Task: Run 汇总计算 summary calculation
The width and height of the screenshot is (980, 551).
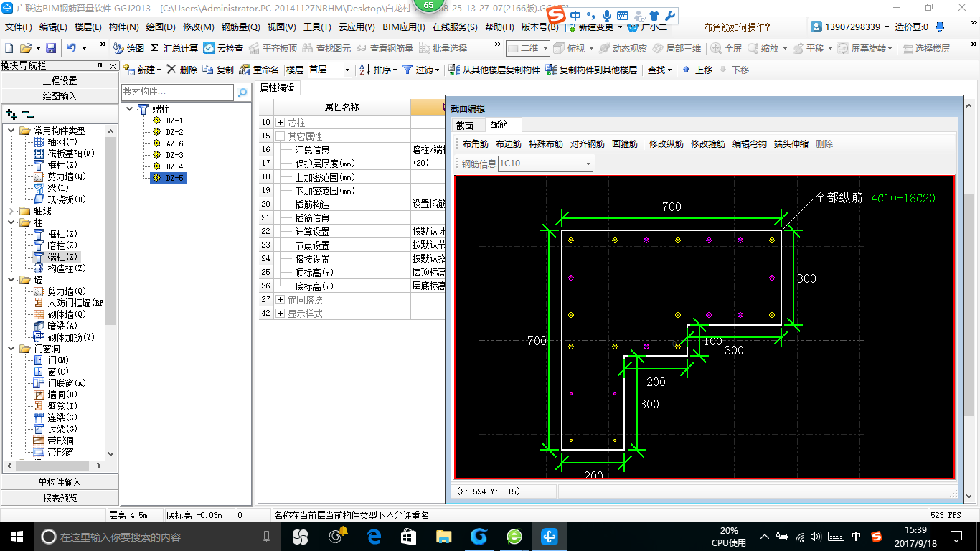Action: [x=174, y=48]
